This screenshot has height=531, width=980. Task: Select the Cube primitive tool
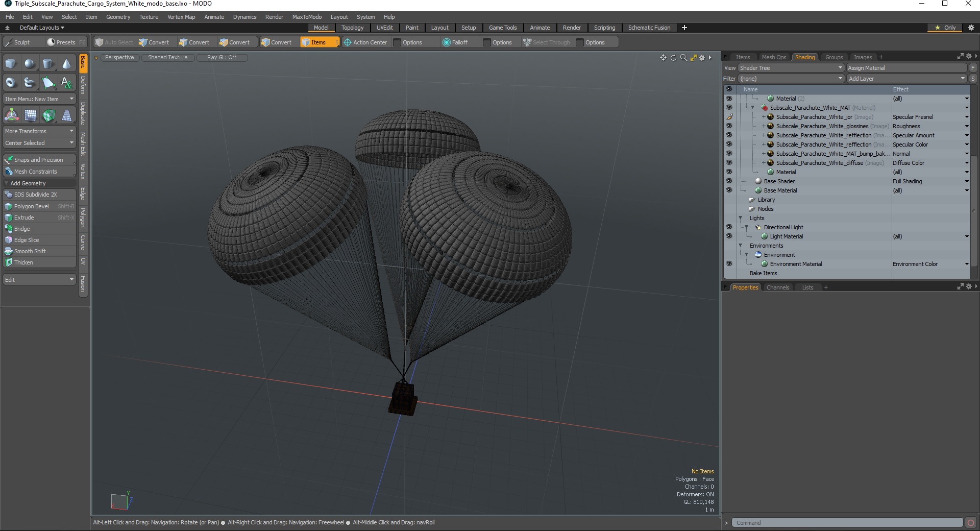[x=11, y=64]
